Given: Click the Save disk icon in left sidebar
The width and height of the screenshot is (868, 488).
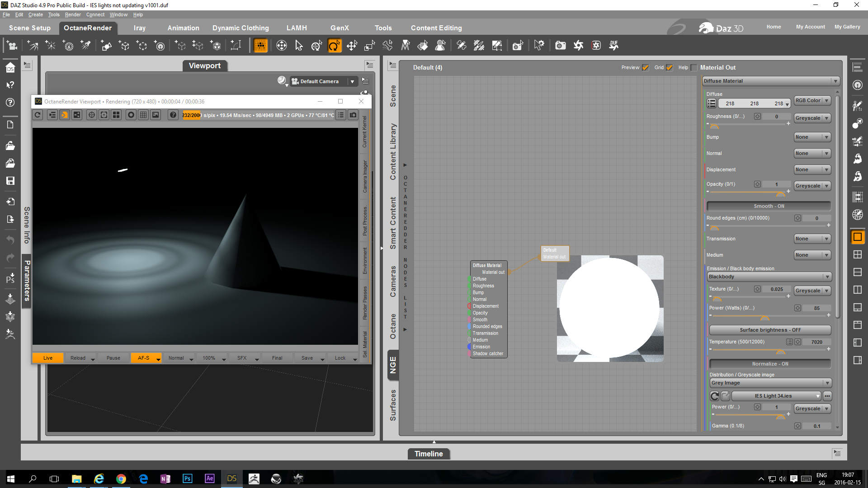Looking at the screenshot, I should pyautogui.click(x=10, y=181).
